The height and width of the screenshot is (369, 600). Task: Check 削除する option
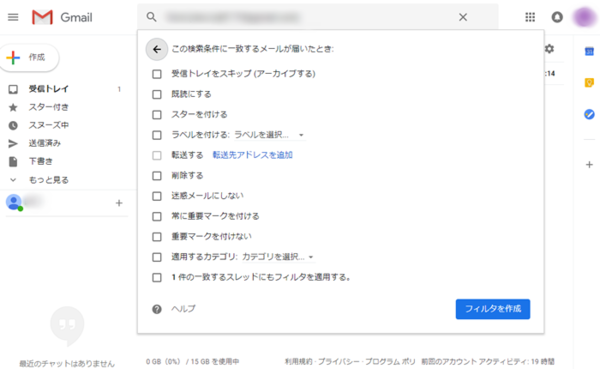pos(157,176)
